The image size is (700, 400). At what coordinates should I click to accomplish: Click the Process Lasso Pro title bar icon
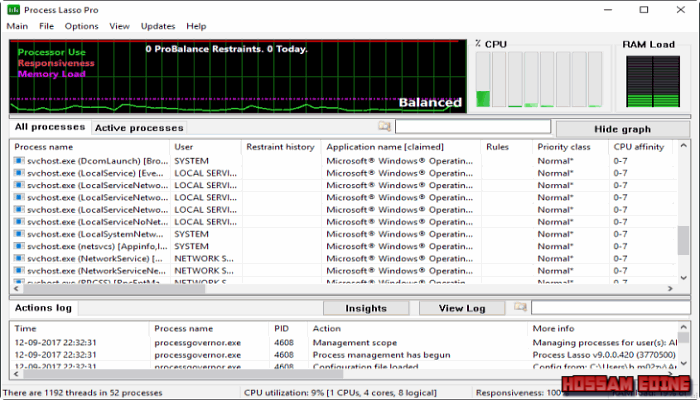13,9
